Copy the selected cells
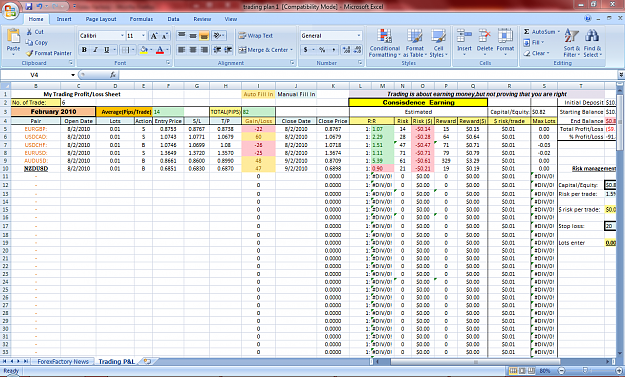 click(37, 42)
